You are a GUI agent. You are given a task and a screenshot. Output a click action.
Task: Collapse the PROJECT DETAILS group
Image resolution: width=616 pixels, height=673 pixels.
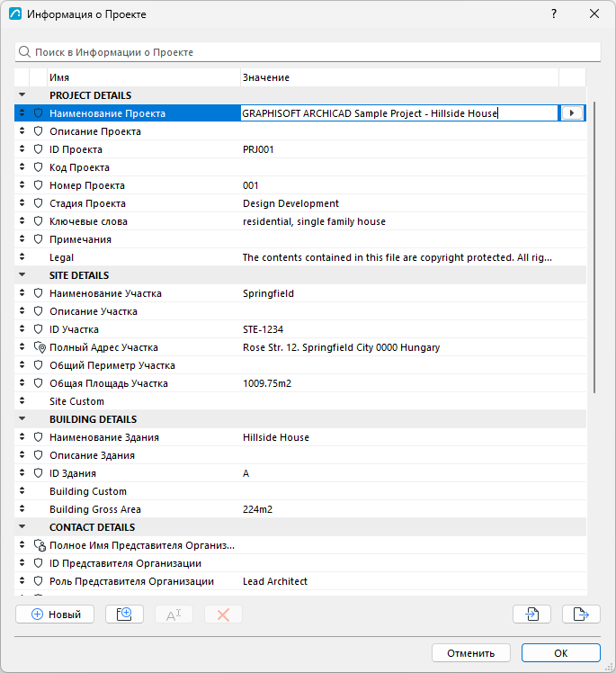[22, 94]
